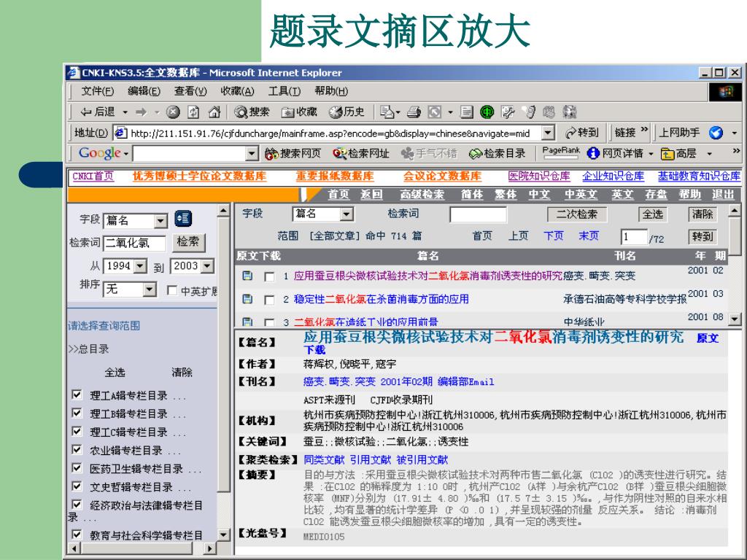This screenshot has width=747, height=560.
Task: Click the Google logo on toolbar
Action: point(99,153)
